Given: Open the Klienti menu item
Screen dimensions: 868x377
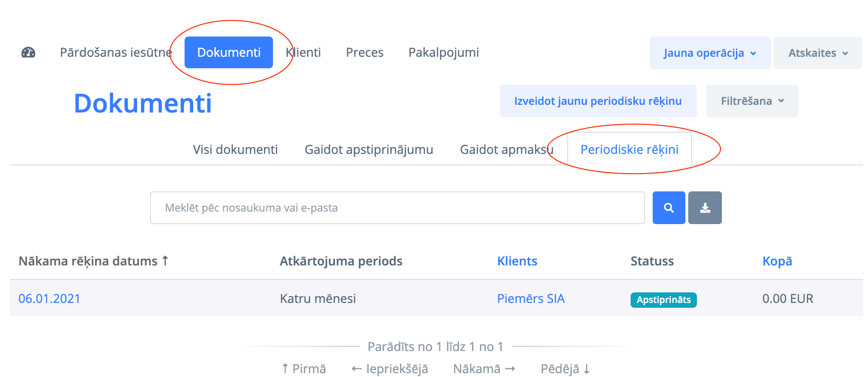Looking at the screenshot, I should pos(304,52).
